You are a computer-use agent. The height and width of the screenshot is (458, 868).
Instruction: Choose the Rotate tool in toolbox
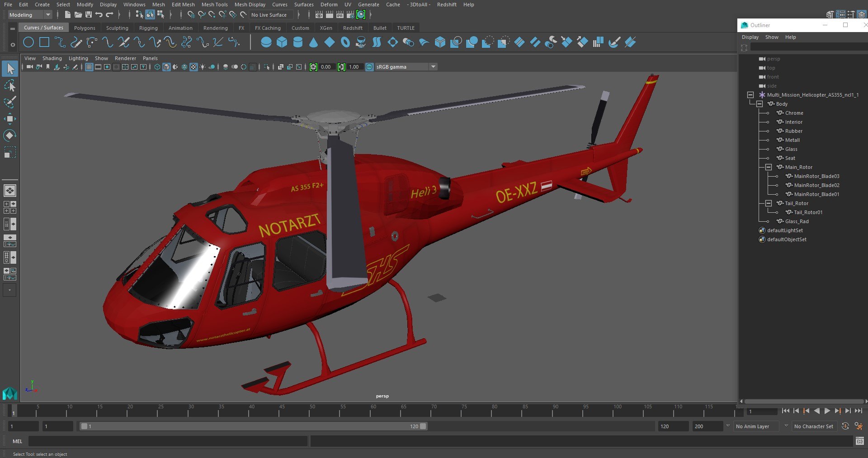(9, 136)
